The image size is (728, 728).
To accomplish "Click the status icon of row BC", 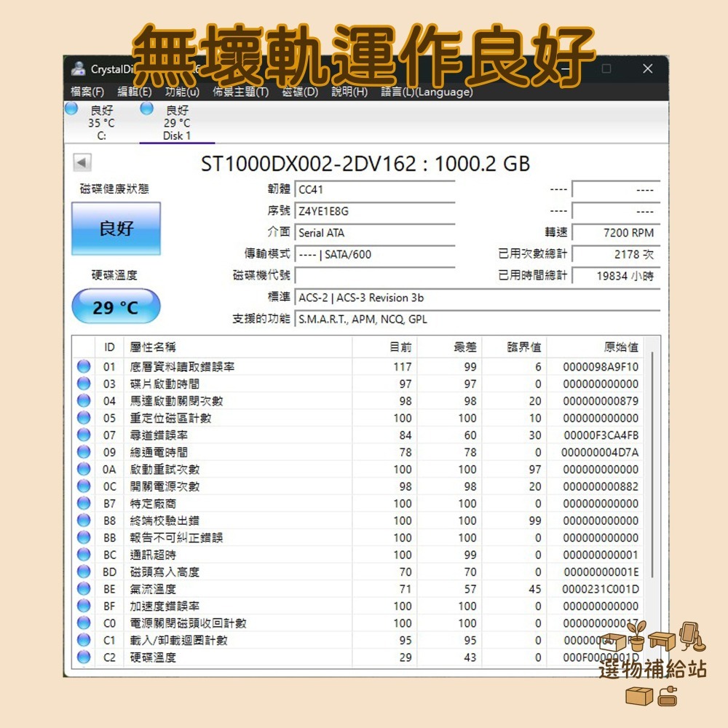I will point(84,554).
